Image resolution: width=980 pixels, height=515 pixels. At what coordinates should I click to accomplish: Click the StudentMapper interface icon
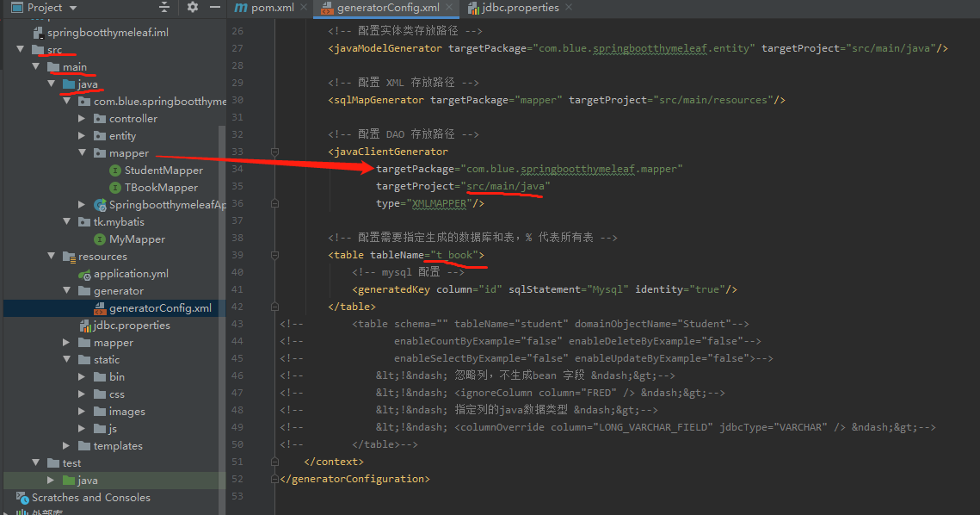114,170
